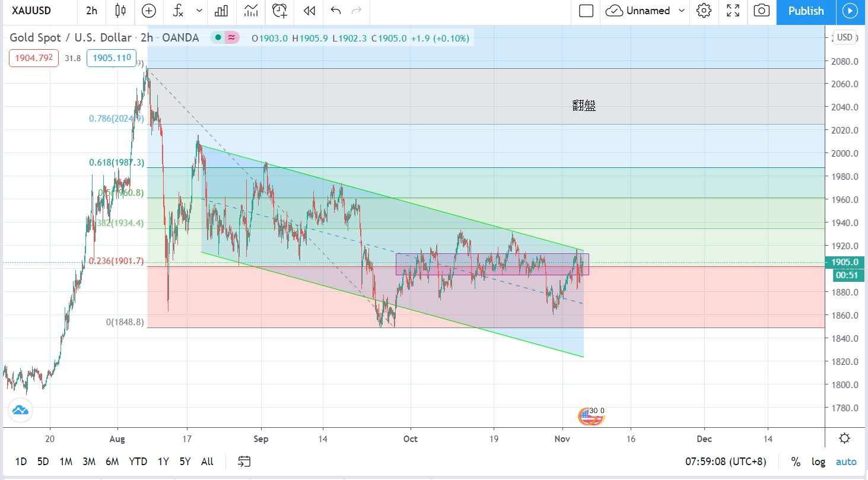Toggle auto scale on price axis
This screenshot has height=480, width=868.
[x=846, y=462]
